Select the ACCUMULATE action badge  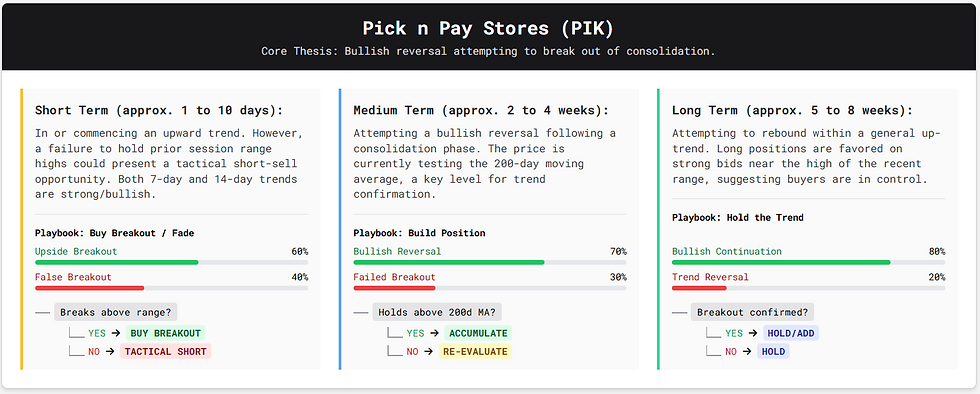click(478, 333)
